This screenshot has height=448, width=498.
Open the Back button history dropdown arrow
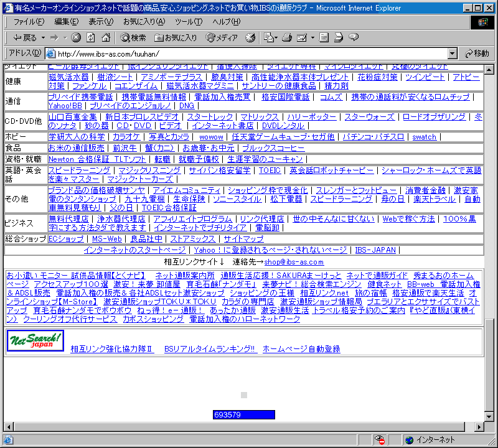point(43,38)
